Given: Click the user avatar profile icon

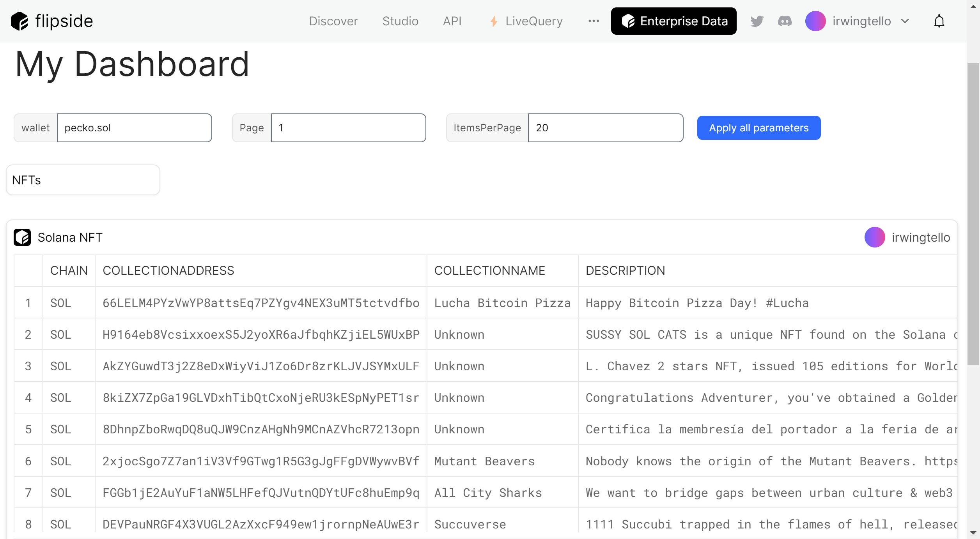Looking at the screenshot, I should point(815,21).
